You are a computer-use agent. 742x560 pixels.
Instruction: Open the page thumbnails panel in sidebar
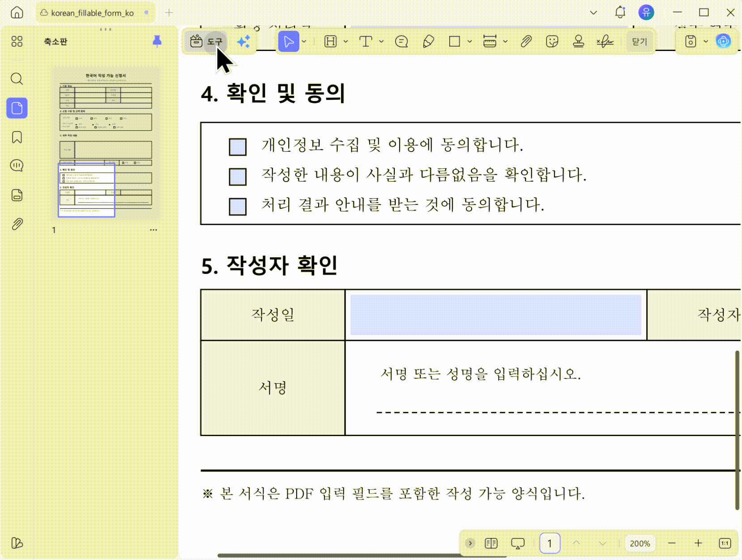click(17, 108)
